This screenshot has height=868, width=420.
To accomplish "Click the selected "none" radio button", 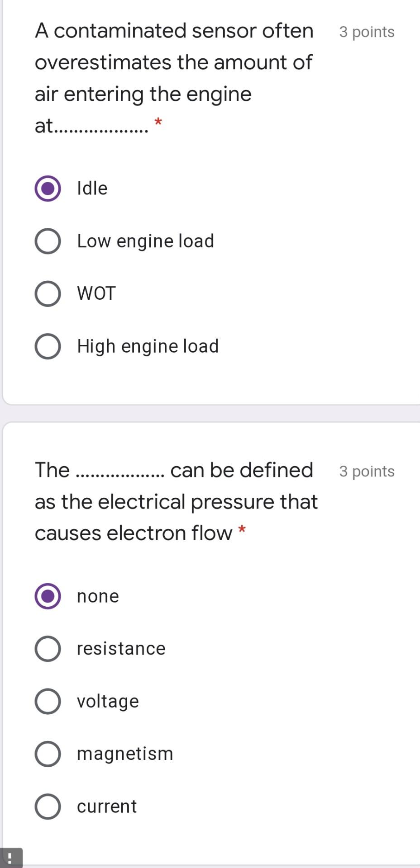I will [48, 596].
